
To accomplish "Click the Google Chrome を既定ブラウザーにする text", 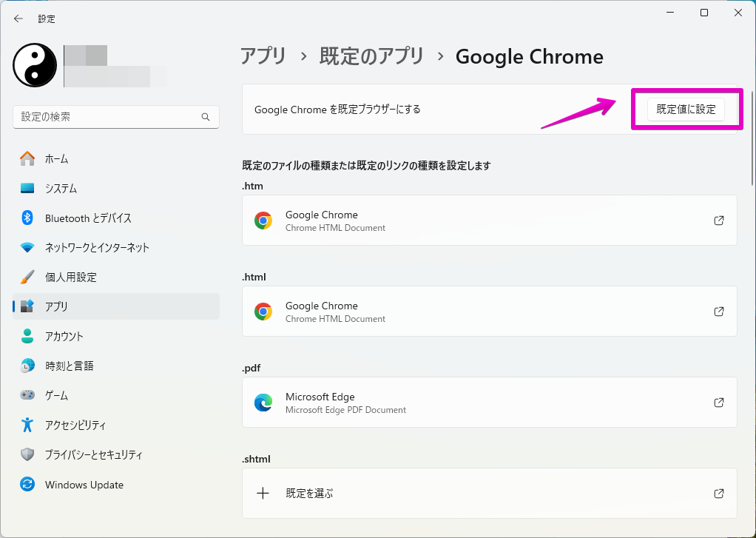I will [337, 110].
